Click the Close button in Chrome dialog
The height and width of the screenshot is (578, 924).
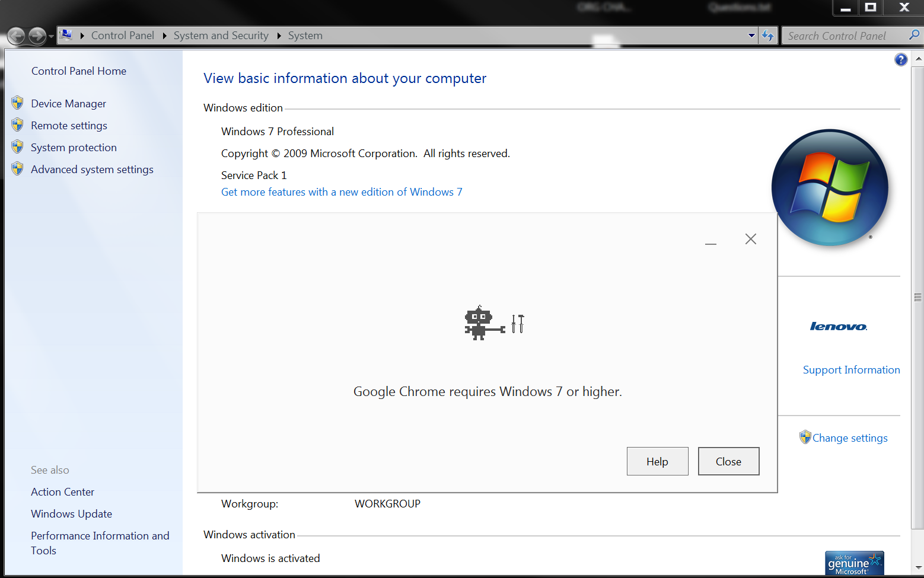[x=729, y=461]
